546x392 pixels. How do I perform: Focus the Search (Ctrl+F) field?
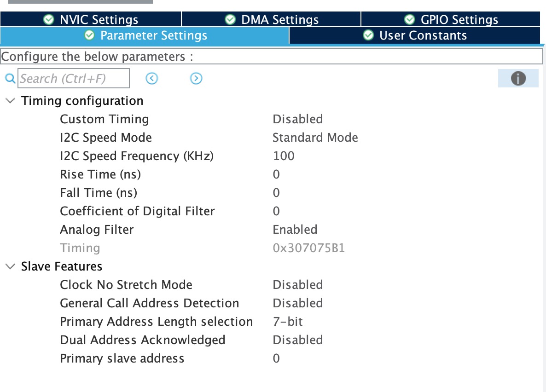74,78
